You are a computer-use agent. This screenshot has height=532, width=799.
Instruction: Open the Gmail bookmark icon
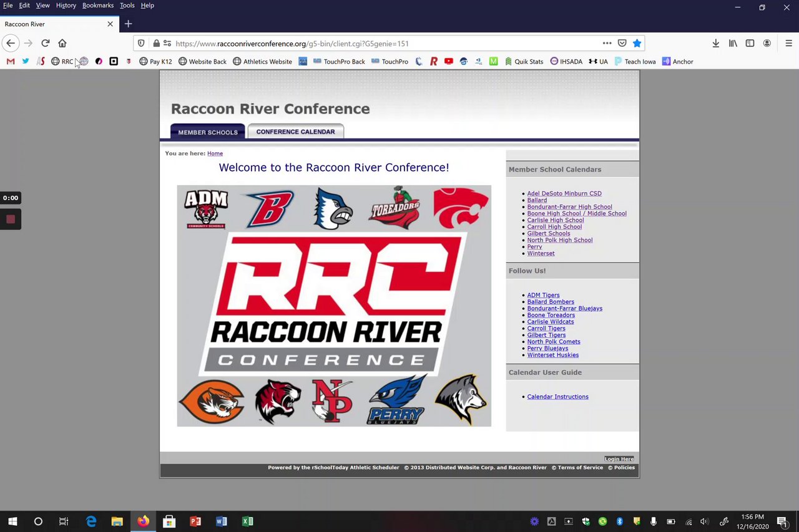(10, 61)
